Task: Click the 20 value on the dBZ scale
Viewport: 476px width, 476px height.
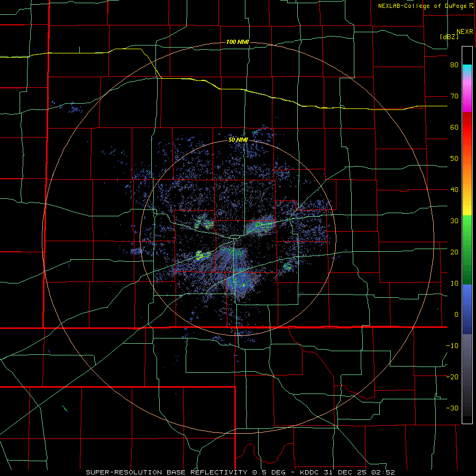Action: pos(454,252)
